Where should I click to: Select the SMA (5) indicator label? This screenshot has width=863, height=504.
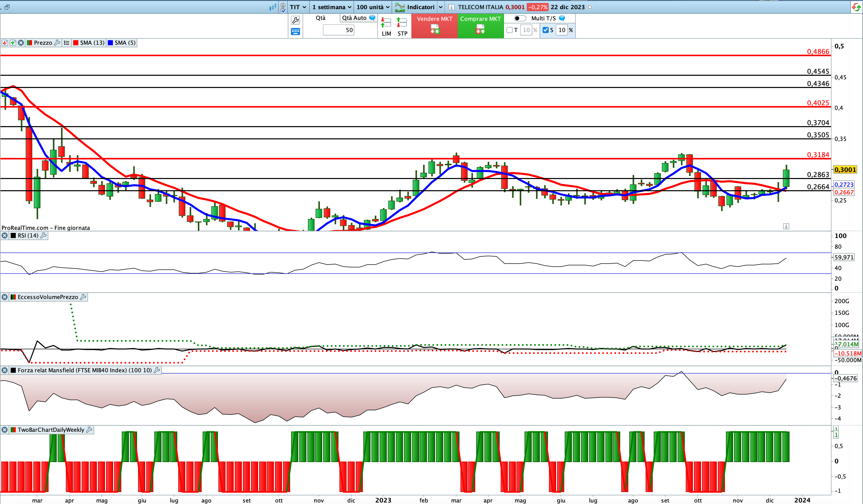[125, 43]
